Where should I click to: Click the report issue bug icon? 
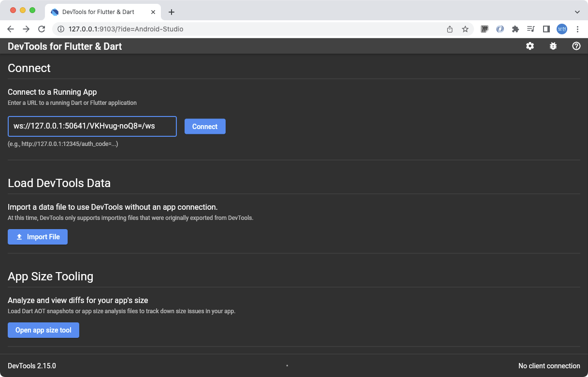click(x=553, y=46)
